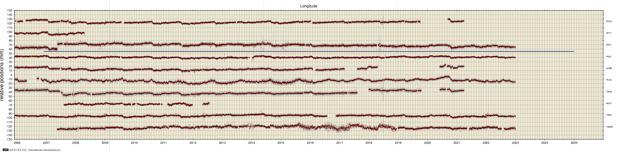Select the HGP1 station label
The width and height of the screenshot is (644, 152).
609,103
